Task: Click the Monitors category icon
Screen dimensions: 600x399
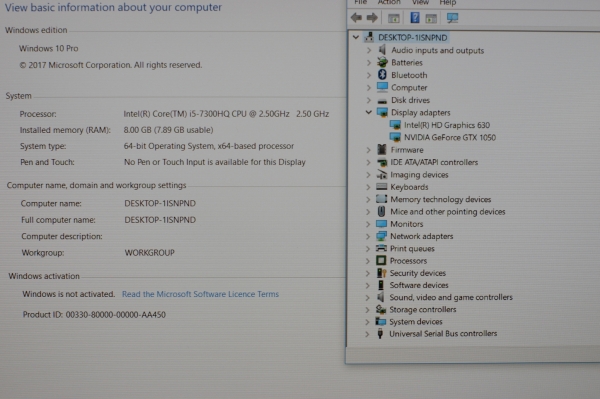Action: point(382,223)
